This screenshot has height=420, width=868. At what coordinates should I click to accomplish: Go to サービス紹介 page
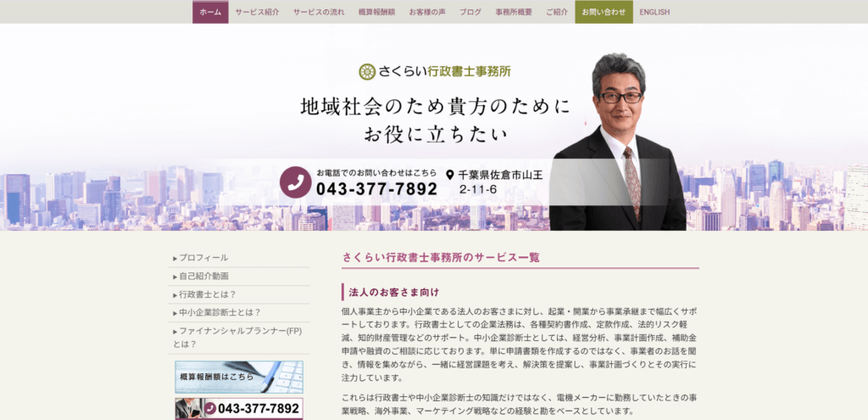click(257, 12)
